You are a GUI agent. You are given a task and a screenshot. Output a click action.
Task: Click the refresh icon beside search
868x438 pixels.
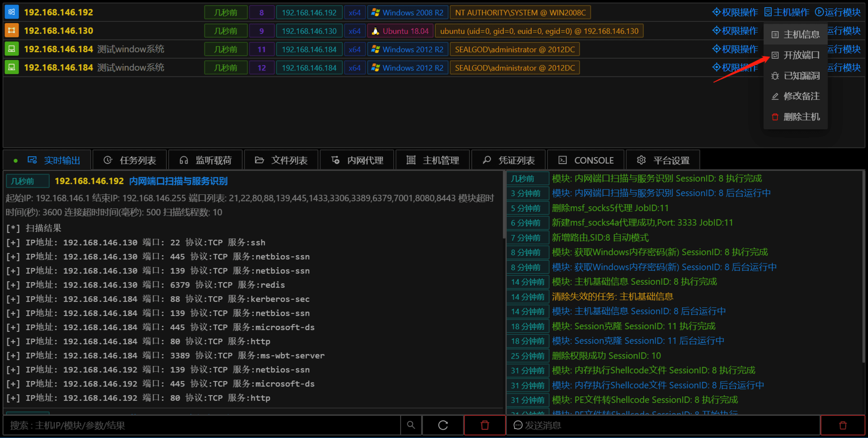pyautogui.click(x=443, y=425)
